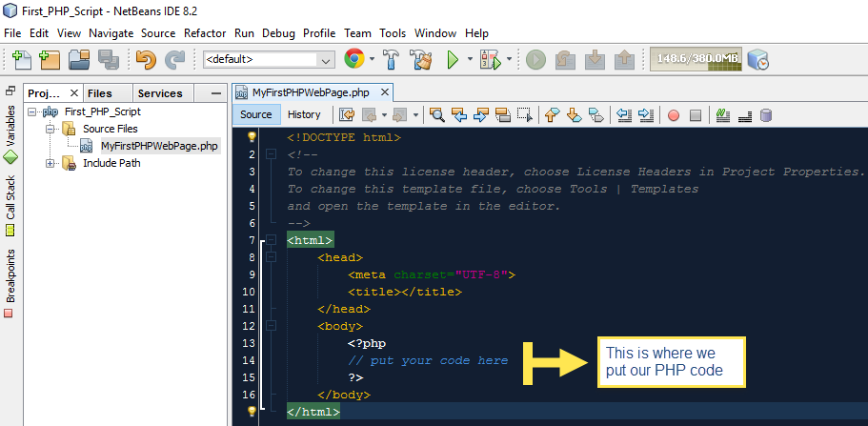
Task: Click the green Uncomment icon in editor toolbar
Action: click(723, 115)
